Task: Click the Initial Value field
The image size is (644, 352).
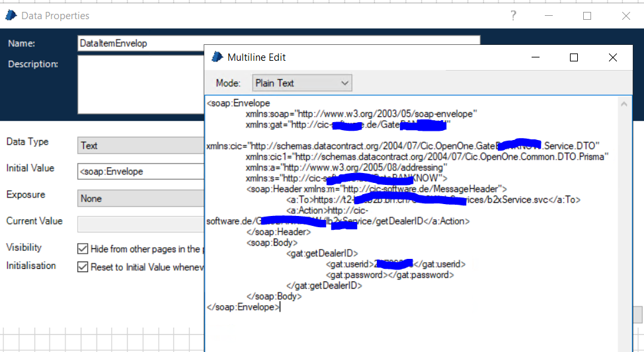Action: pyautogui.click(x=140, y=172)
